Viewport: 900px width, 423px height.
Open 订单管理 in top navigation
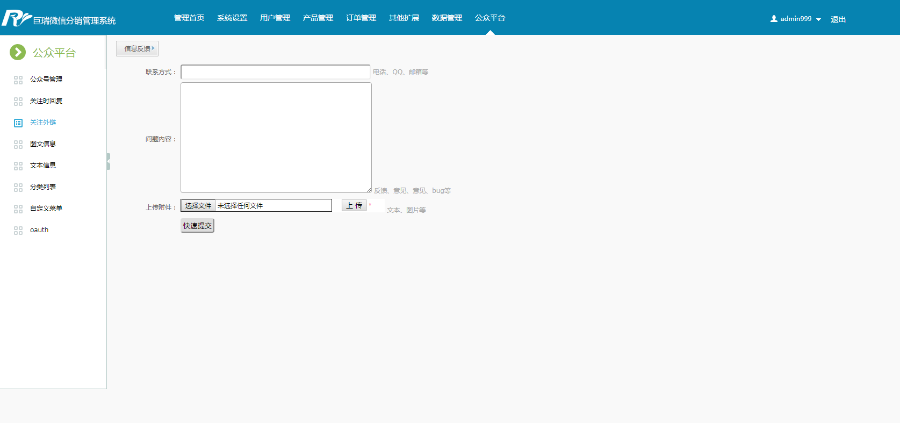[361, 18]
